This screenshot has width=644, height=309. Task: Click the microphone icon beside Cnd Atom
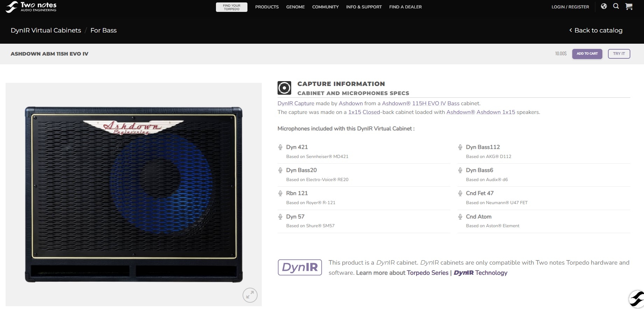(x=460, y=217)
